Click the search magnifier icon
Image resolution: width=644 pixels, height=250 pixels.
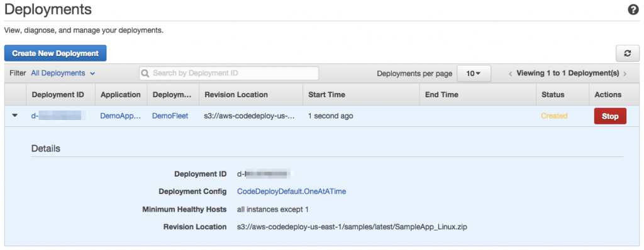click(145, 73)
